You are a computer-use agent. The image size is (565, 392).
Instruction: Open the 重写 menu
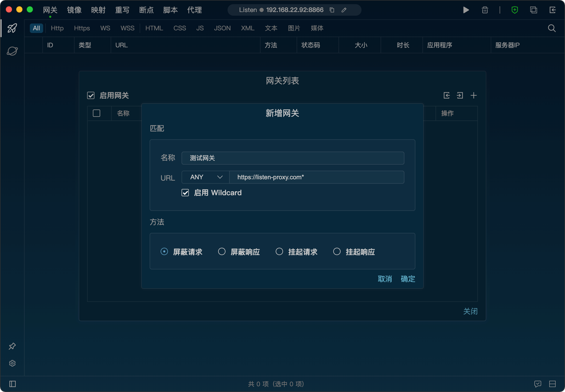(x=122, y=10)
